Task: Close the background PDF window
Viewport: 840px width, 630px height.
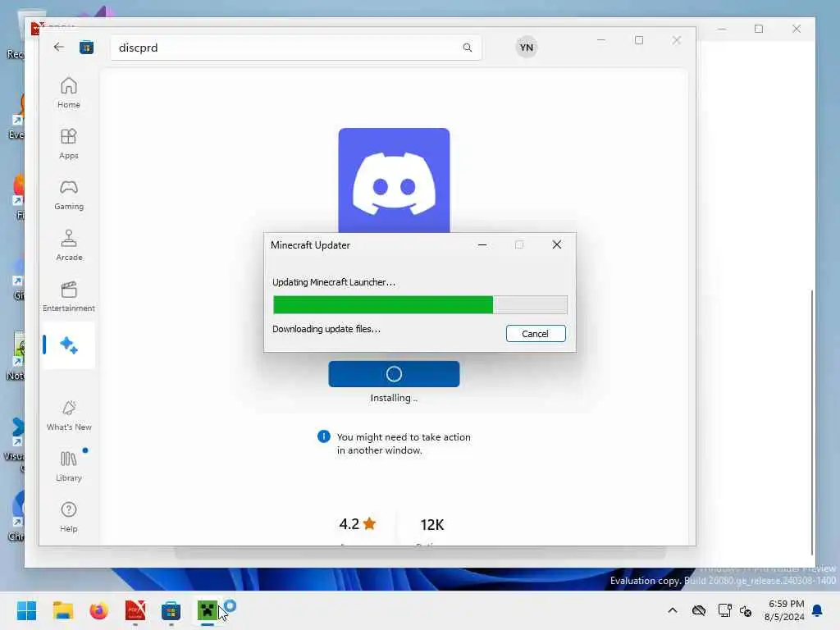Action: [x=797, y=29]
